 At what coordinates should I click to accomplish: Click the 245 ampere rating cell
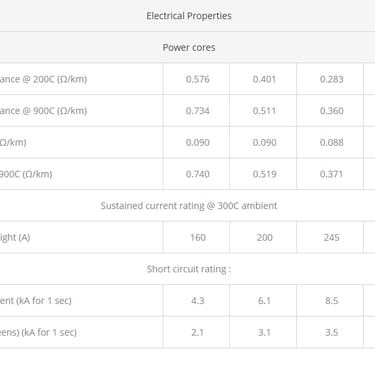pyautogui.click(x=331, y=237)
